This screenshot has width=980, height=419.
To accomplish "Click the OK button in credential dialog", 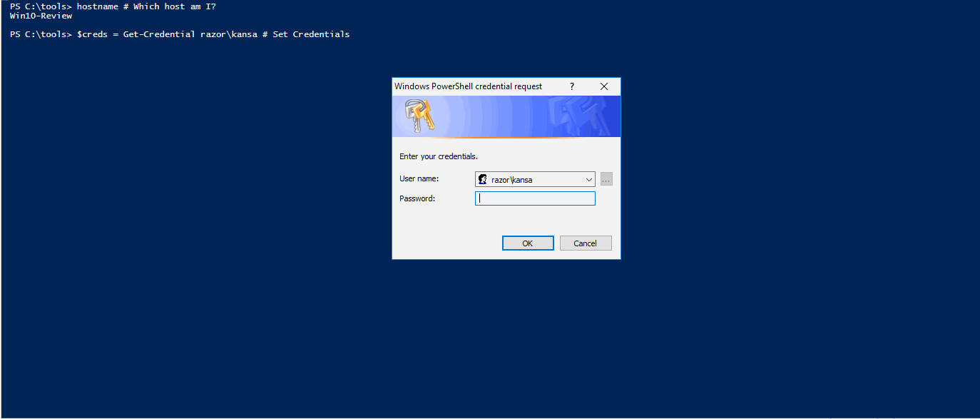I will (x=528, y=243).
